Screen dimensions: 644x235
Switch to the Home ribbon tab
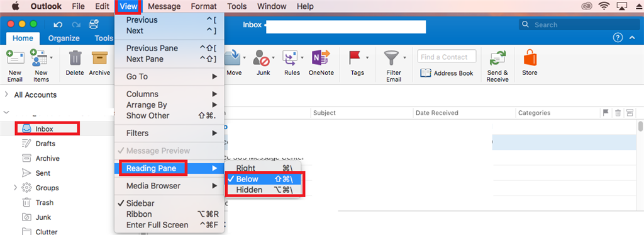(23, 38)
